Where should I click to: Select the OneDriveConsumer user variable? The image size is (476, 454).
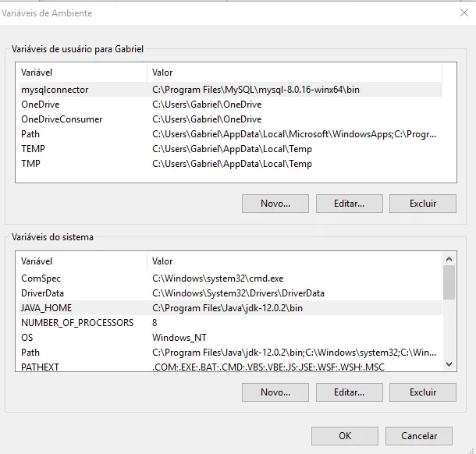tap(62, 119)
